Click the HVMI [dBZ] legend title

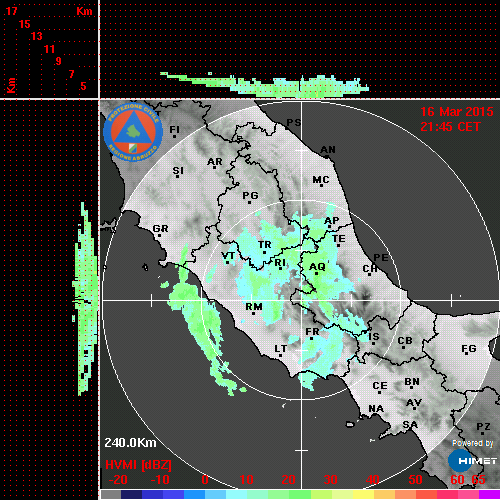tap(138, 465)
